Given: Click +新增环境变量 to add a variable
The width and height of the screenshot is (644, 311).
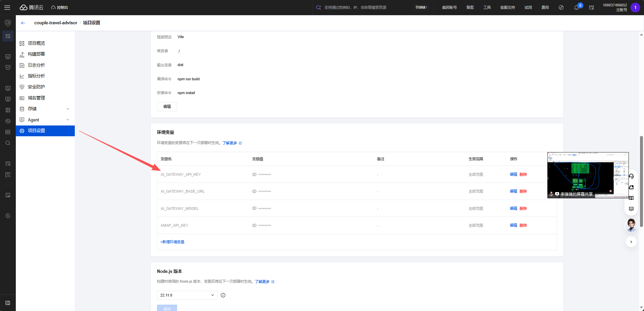Looking at the screenshot, I should (172, 242).
